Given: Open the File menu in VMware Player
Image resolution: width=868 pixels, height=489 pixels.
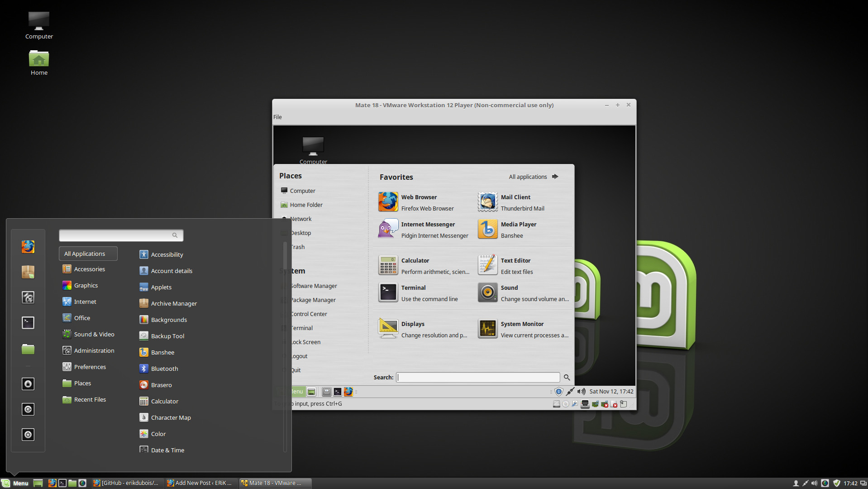Looking at the screenshot, I should [277, 117].
